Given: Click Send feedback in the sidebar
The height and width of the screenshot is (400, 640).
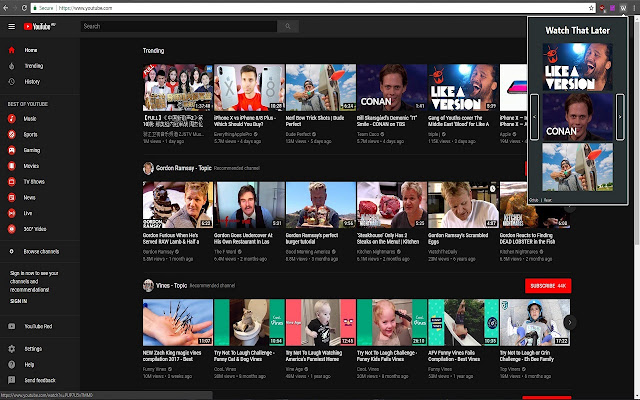Looking at the screenshot, I should (x=40, y=380).
